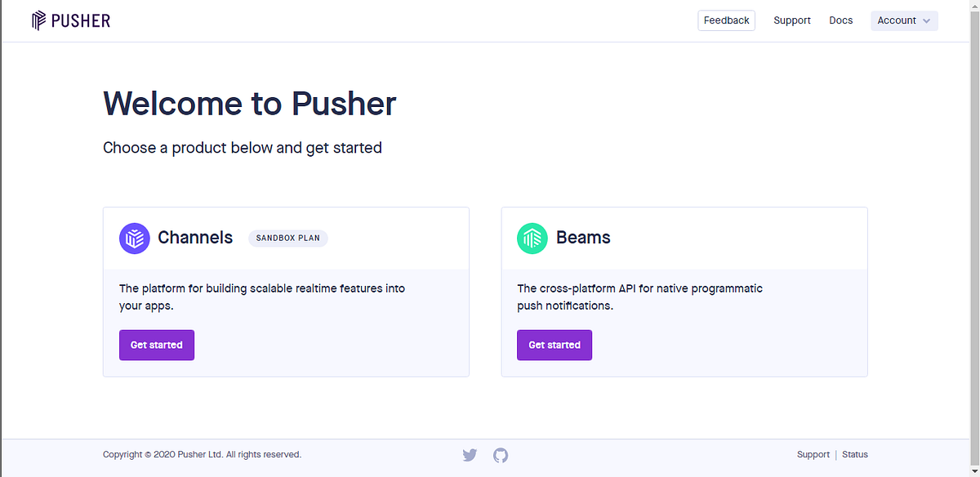Click Support in the footer
Viewport: 980px width, 477px height.
click(x=813, y=454)
